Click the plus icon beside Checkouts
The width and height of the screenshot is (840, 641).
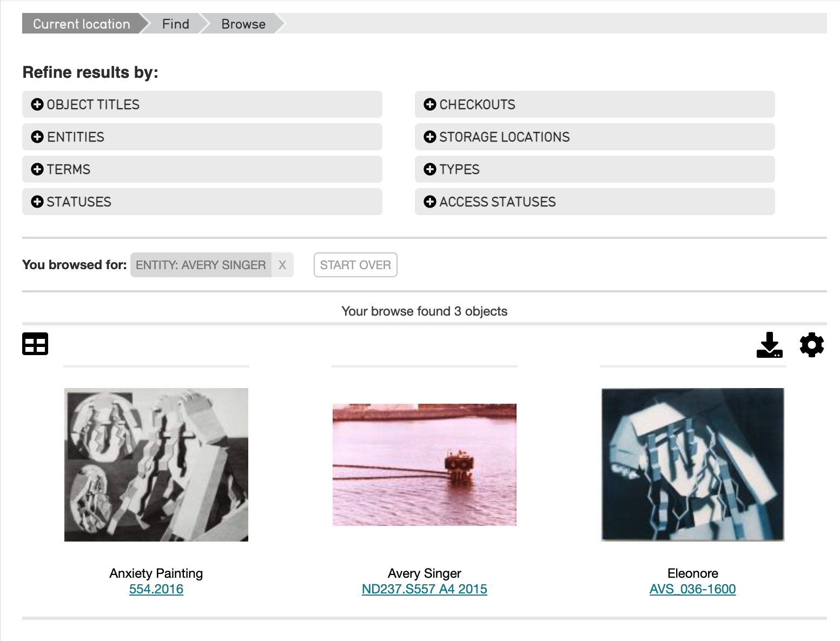(430, 104)
